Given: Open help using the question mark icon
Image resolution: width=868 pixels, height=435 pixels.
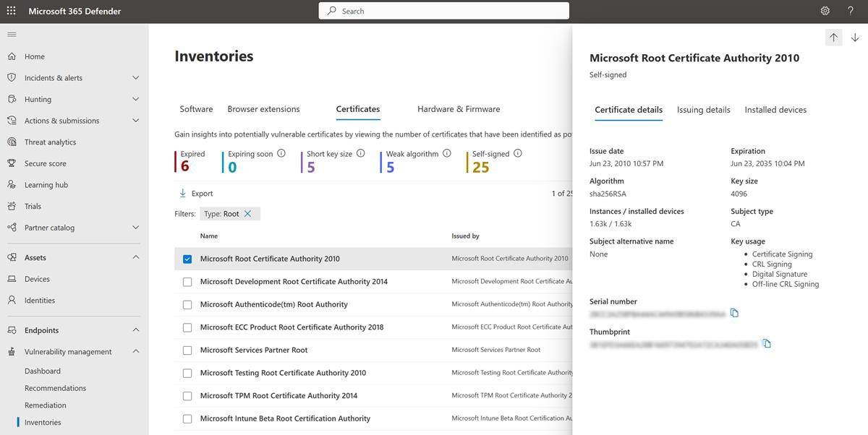Looking at the screenshot, I should [850, 10].
